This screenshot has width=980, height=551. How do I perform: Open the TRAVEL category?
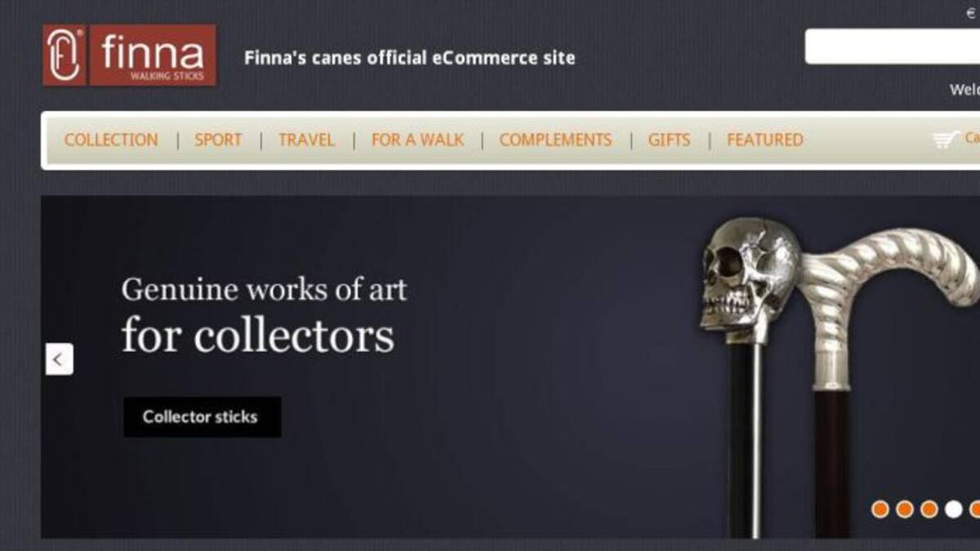[306, 140]
